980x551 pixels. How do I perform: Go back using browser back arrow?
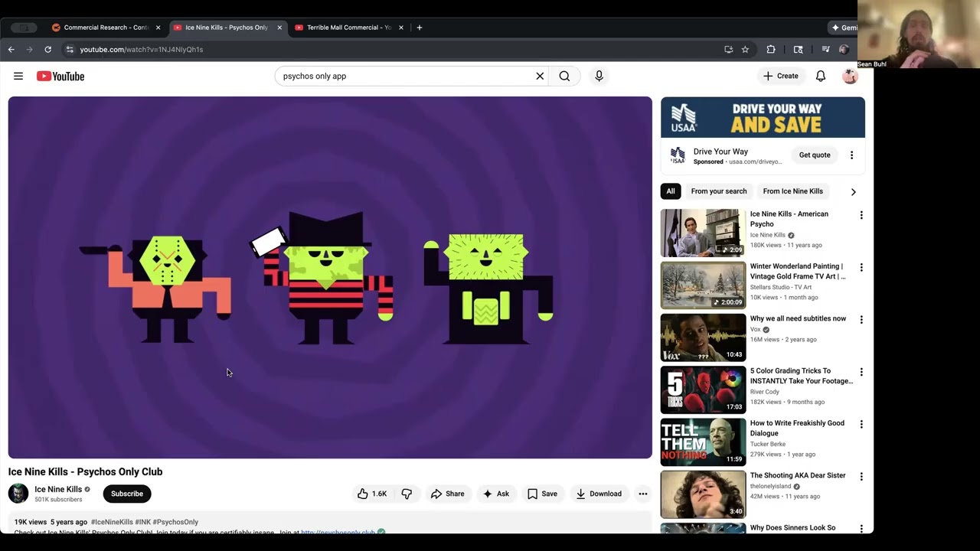pyautogui.click(x=11, y=49)
